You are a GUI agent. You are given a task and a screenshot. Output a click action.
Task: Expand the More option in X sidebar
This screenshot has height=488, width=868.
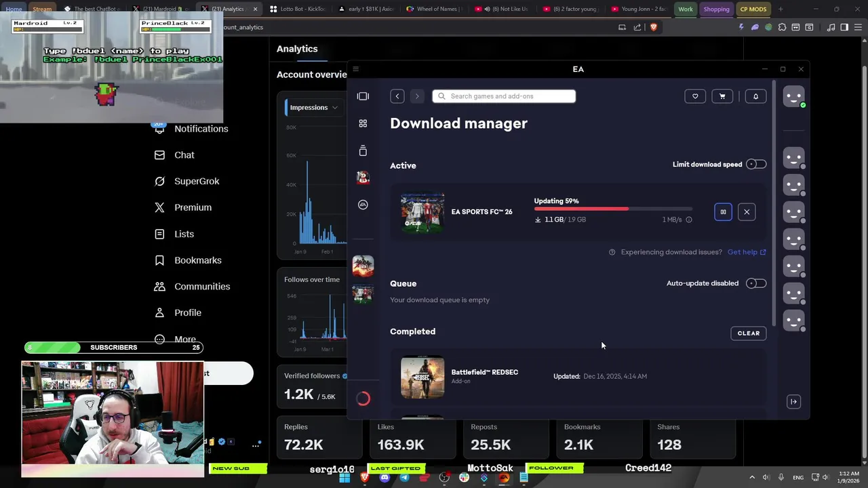[176, 339]
